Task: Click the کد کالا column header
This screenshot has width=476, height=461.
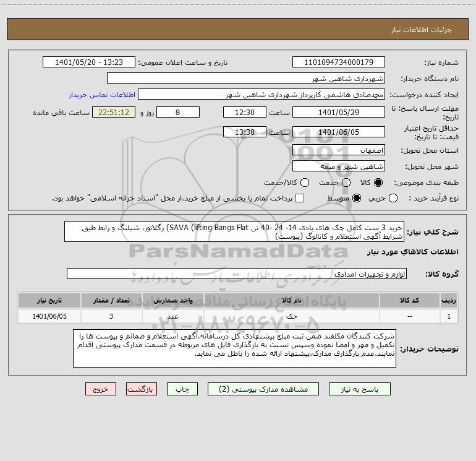Action: (x=409, y=300)
